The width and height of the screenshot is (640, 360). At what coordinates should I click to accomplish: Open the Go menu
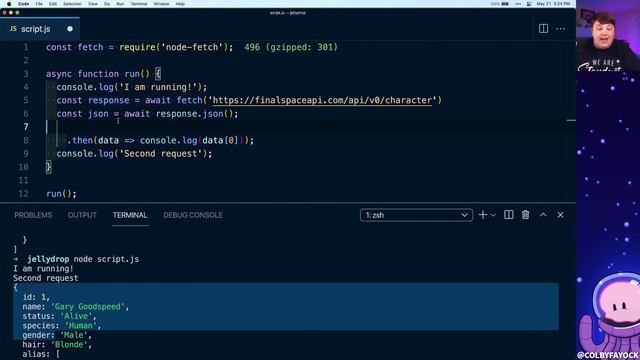click(x=107, y=4)
